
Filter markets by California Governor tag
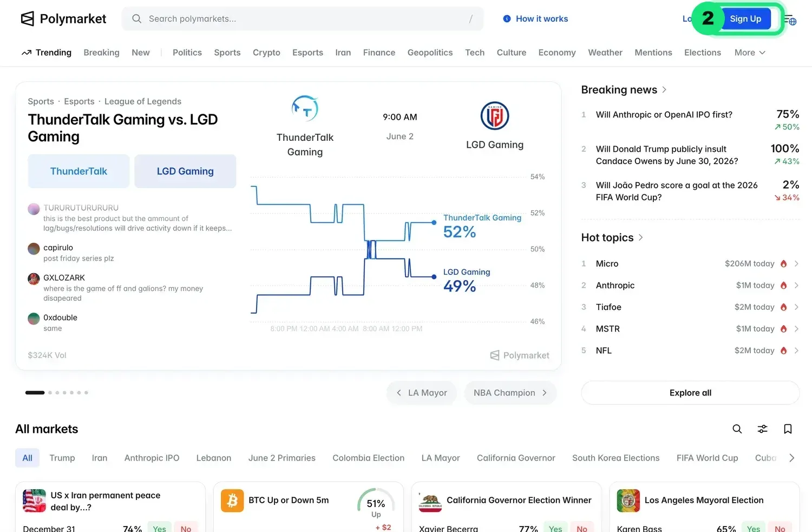click(x=516, y=458)
